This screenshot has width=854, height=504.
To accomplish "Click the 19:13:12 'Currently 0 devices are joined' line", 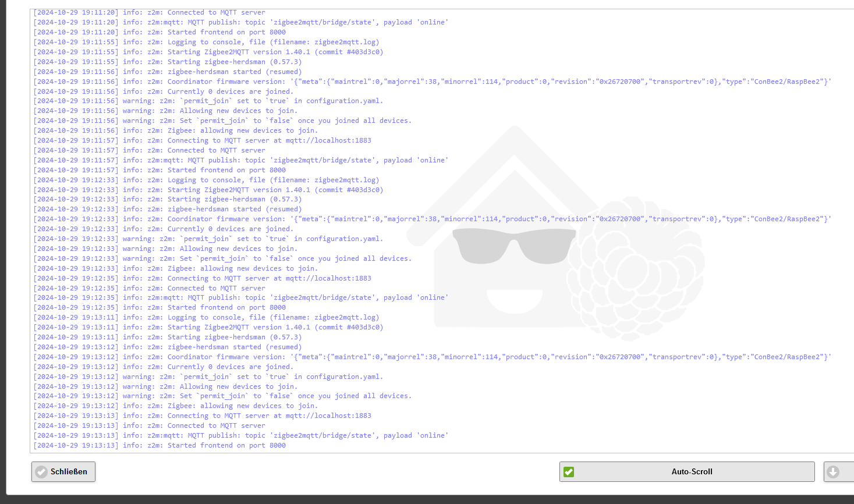I will (x=164, y=367).
